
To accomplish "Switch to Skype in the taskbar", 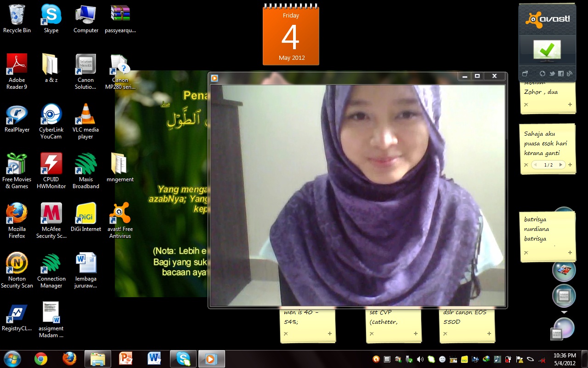I will click(x=183, y=359).
